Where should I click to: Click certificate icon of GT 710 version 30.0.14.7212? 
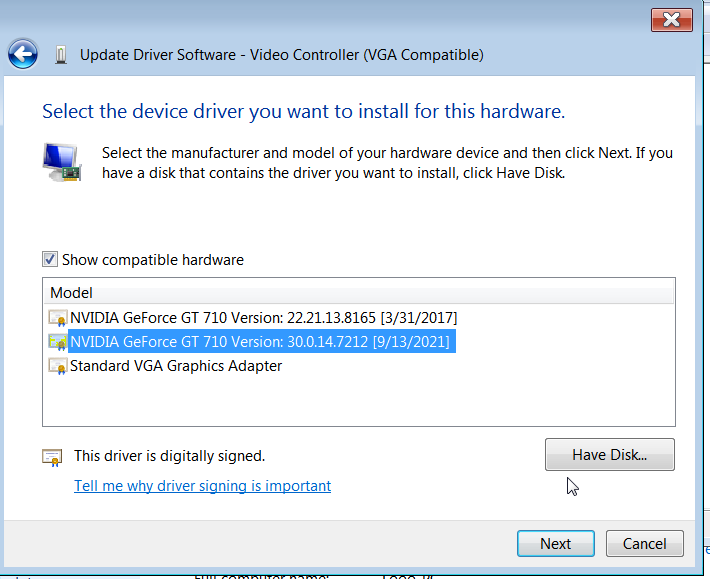[x=58, y=342]
